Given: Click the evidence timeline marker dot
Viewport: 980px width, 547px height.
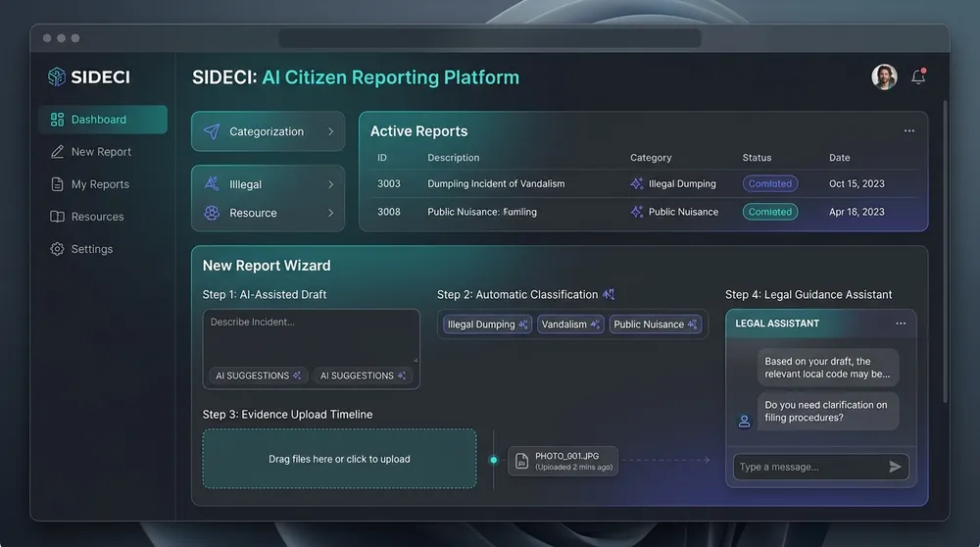Looking at the screenshot, I should [494, 460].
